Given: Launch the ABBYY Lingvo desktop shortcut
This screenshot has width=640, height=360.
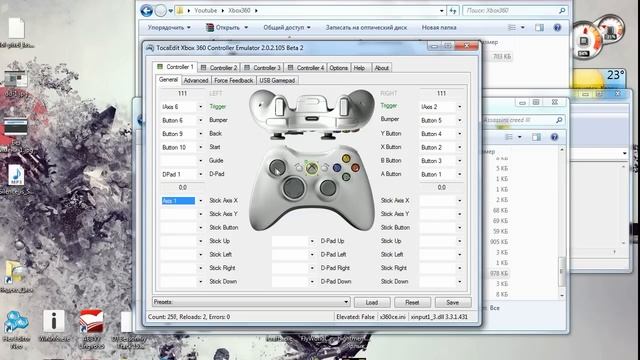Looking at the screenshot, I should pos(91,322).
